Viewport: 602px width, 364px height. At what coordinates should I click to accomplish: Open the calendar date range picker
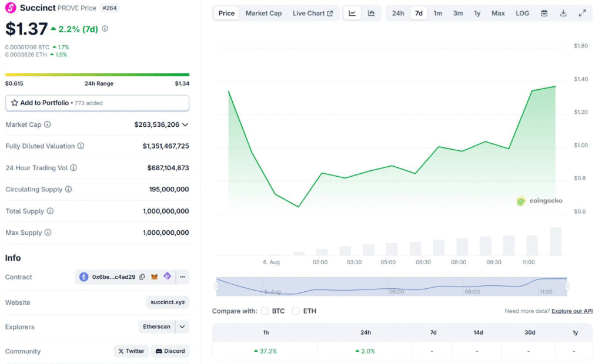pos(544,14)
